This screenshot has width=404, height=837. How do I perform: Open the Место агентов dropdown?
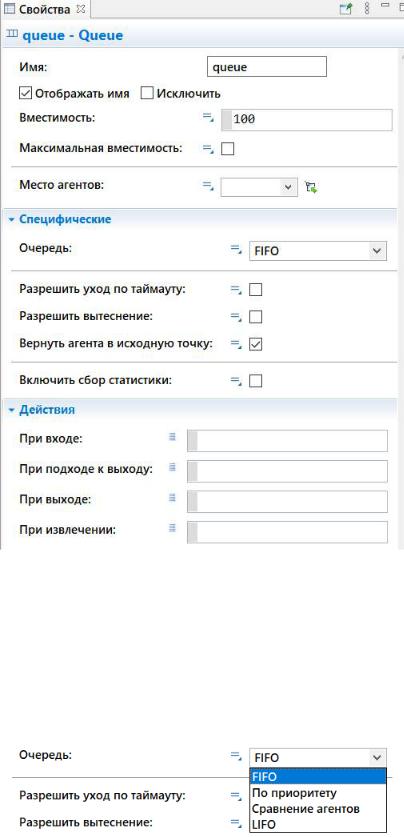(259, 187)
